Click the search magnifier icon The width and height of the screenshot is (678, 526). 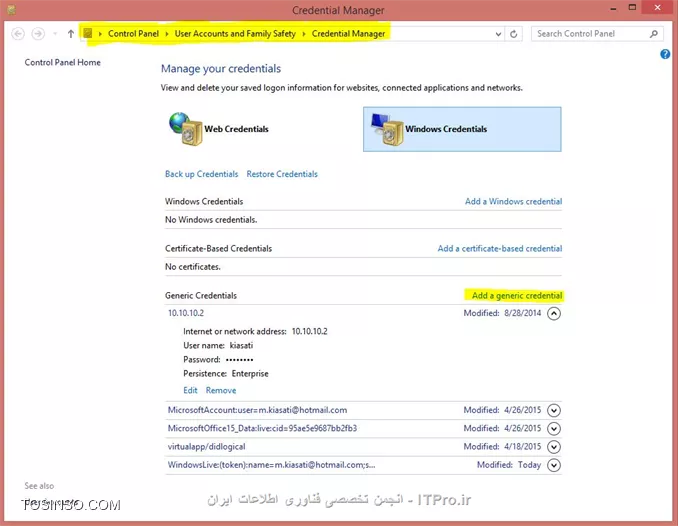coord(654,34)
